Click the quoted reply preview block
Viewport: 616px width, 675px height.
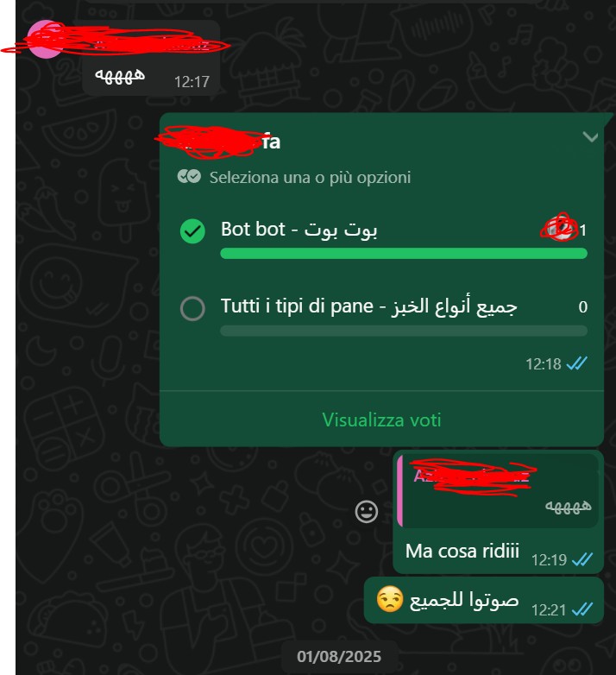click(x=498, y=491)
